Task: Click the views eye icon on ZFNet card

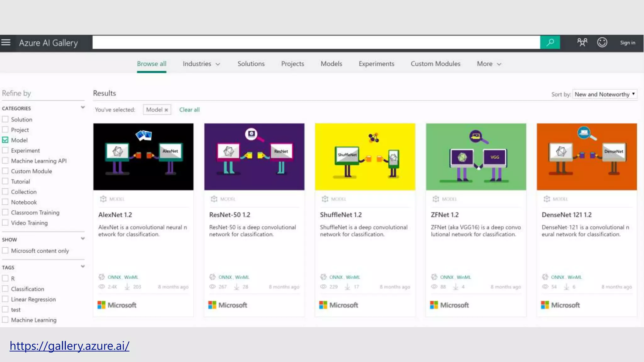Action: coord(434,287)
